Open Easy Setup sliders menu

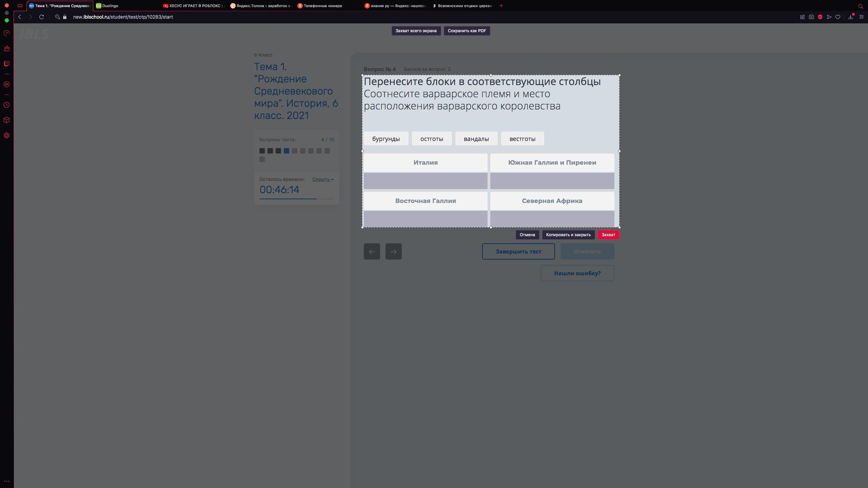click(861, 17)
